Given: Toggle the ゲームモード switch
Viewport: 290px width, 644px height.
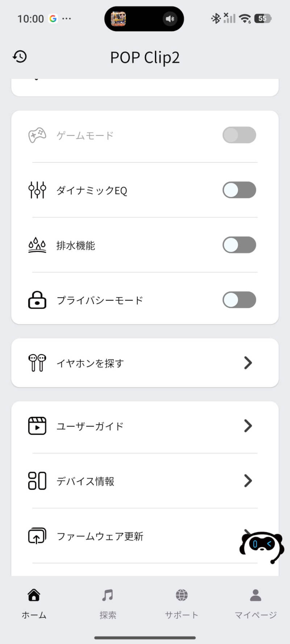Looking at the screenshot, I should coord(239,135).
